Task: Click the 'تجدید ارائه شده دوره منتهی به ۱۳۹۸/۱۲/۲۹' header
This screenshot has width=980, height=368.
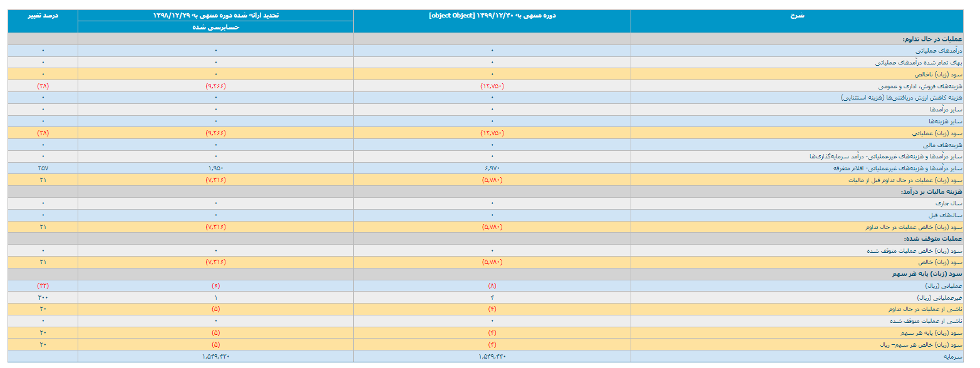Action: 215,15
